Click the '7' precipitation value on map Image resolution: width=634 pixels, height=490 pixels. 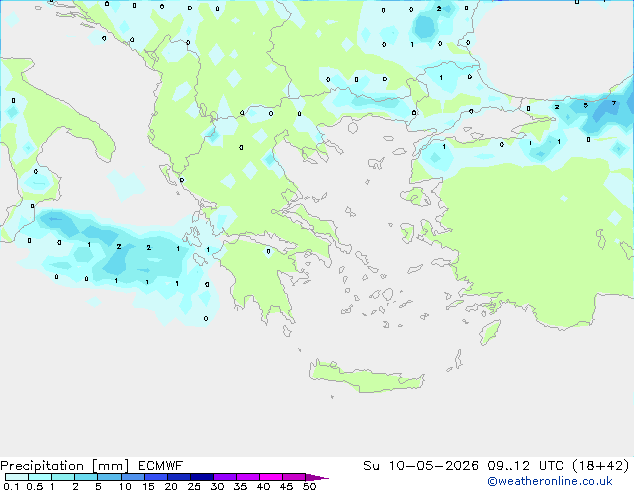click(614, 103)
